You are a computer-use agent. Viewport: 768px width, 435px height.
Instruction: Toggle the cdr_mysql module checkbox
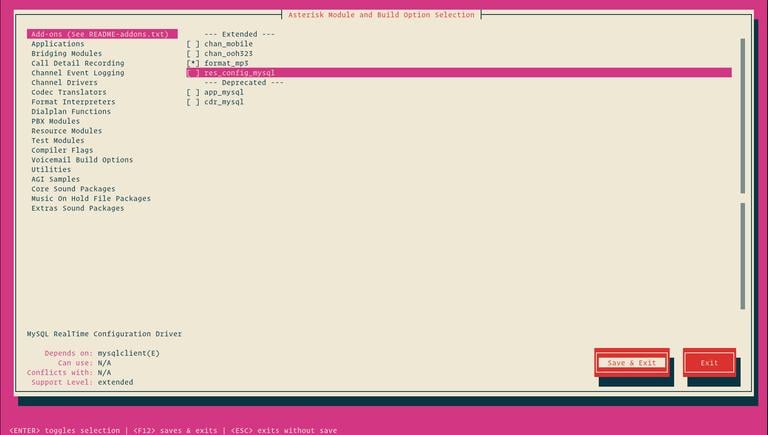(x=193, y=102)
